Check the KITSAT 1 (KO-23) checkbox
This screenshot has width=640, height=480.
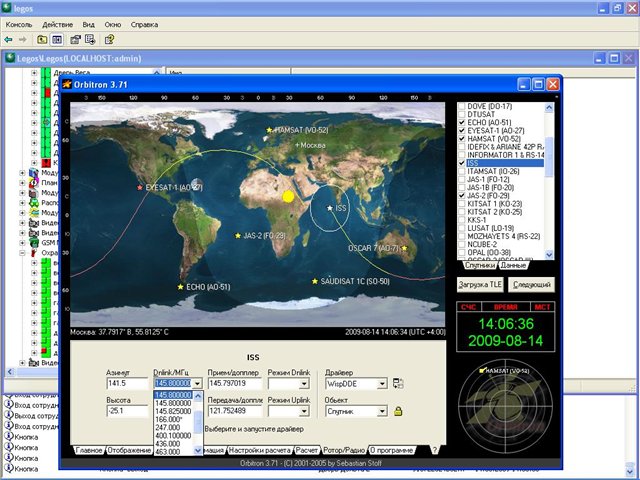coord(461,203)
